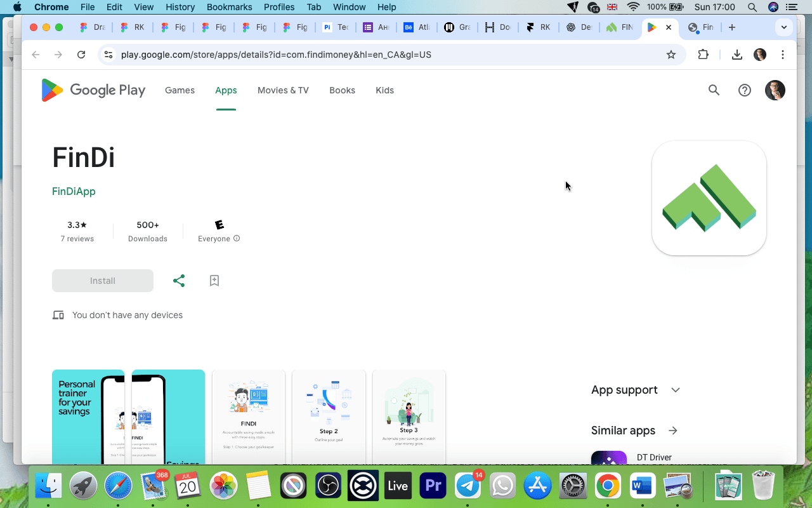Open Telegram from the dock
Viewport: 812px width, 508px height.
(469, 486)
